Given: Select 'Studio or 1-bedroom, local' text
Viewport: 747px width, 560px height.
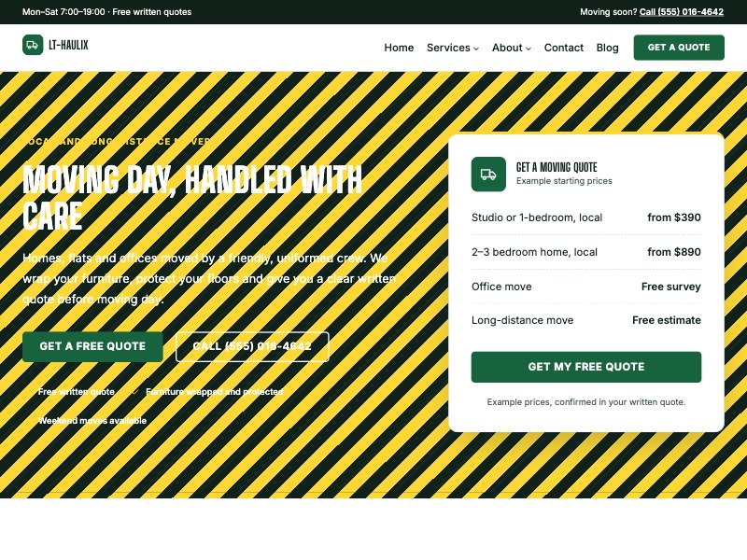Looking at the screenshot, I should tap(537, 217).
